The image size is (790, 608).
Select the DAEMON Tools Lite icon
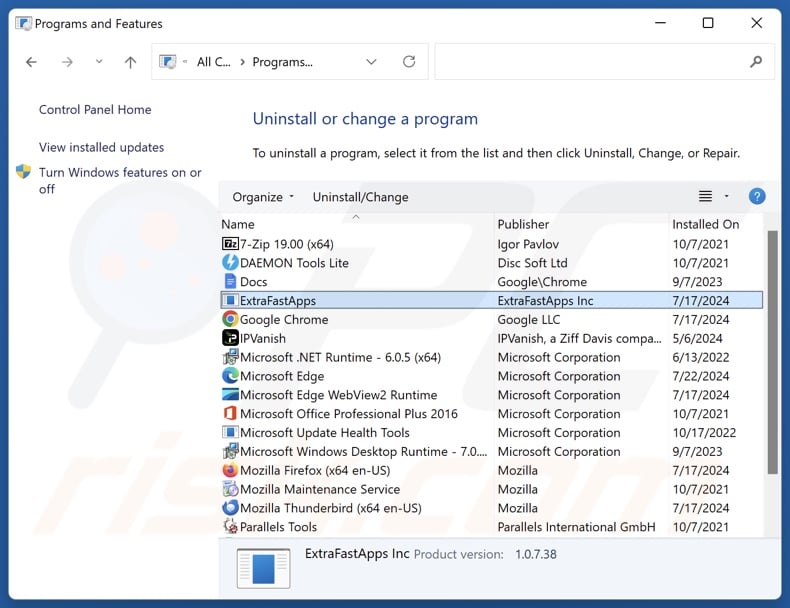coord(230,263)
